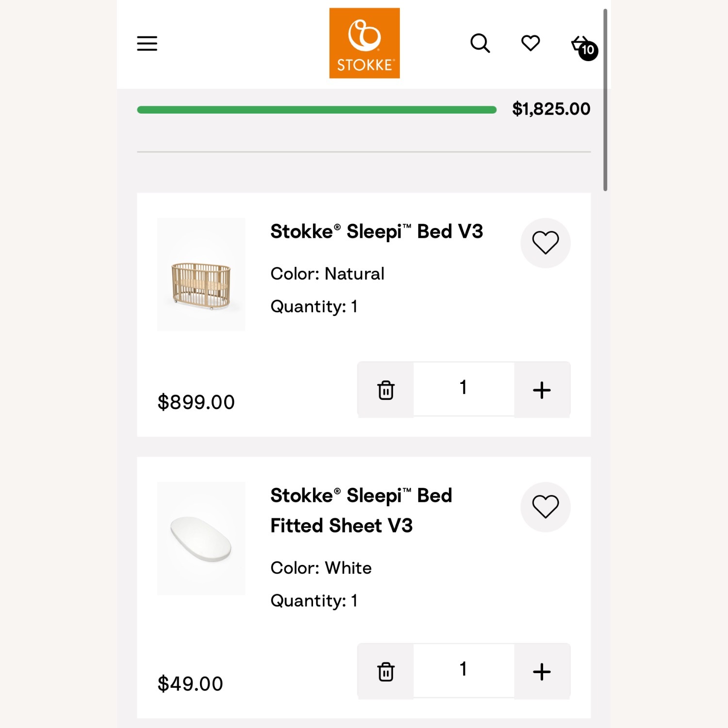Open the Stokke Sleepi Bed V3 product title
Screen dimensions: 728x728
click(377, 232)
